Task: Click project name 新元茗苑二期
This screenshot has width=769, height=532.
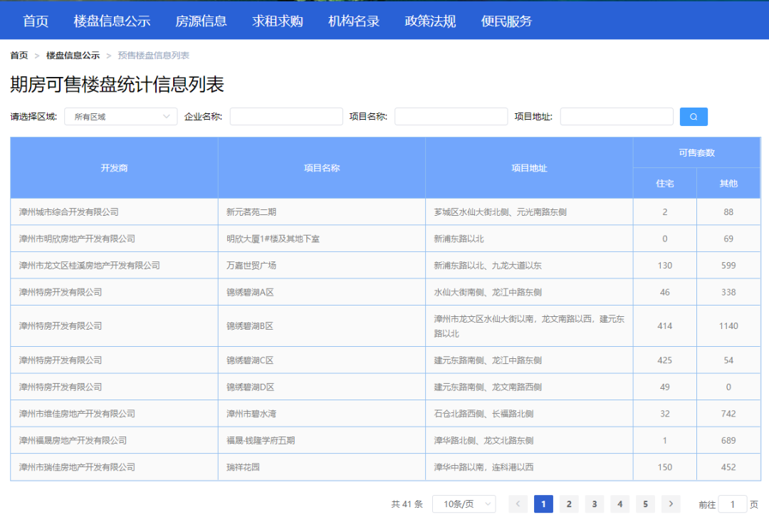Action: pos(251,212)
